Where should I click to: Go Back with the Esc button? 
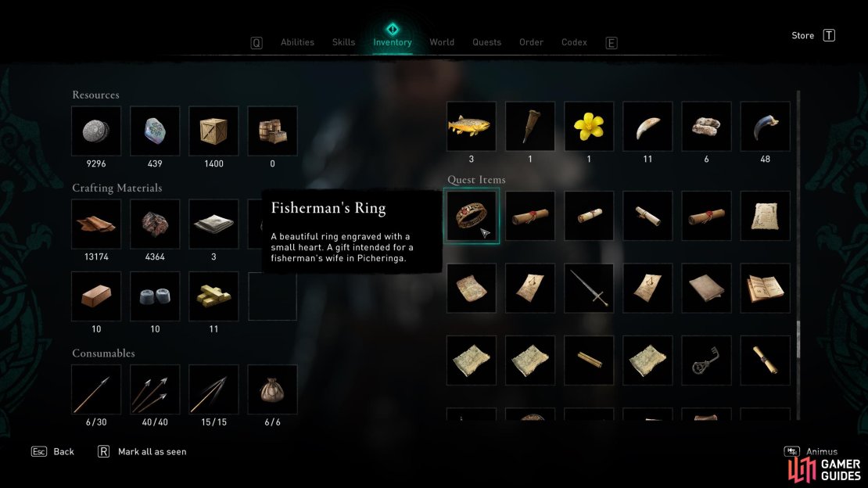(x=52, y=451)
